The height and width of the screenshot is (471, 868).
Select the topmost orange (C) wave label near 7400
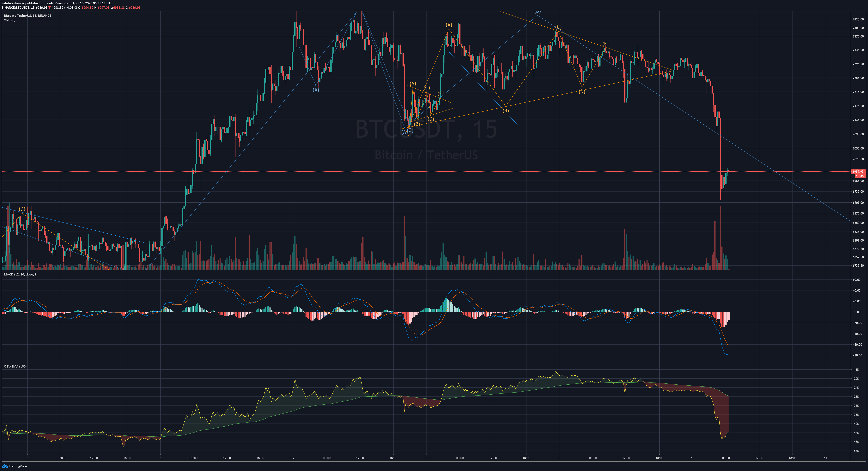[x=558, y=27]
